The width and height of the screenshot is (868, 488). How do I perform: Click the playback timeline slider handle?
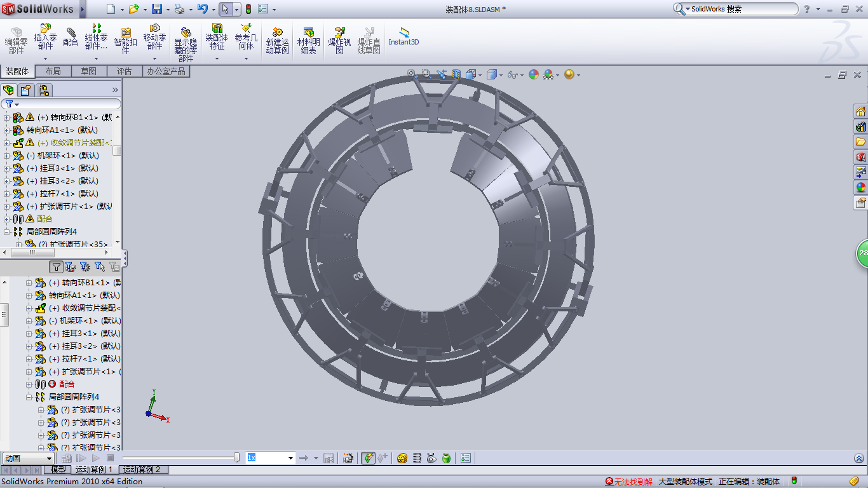coord(237,457)
